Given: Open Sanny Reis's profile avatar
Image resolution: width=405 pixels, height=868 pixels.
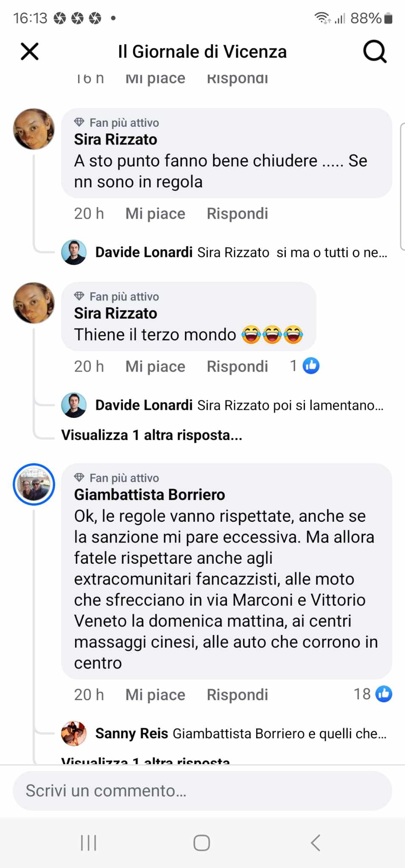Looking at the screenshot, I should 74,733.
